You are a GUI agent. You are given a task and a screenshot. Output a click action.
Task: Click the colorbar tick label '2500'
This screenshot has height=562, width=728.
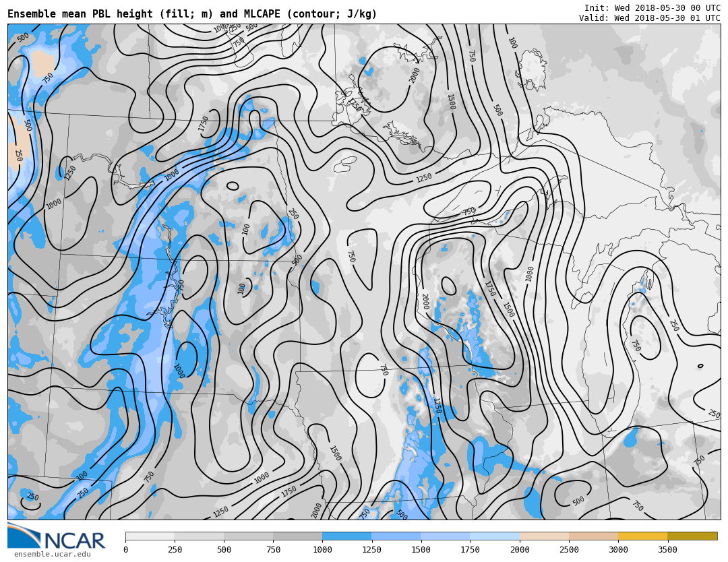pos(569,550)
